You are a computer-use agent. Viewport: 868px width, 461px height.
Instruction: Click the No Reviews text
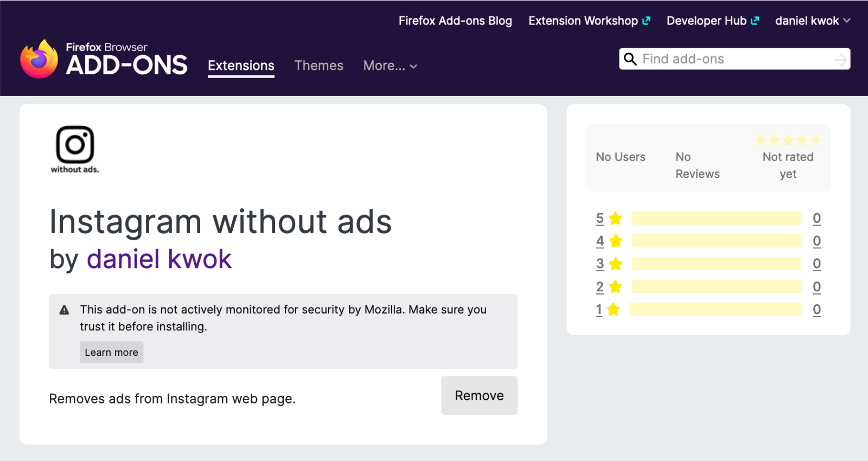point(698,165)
